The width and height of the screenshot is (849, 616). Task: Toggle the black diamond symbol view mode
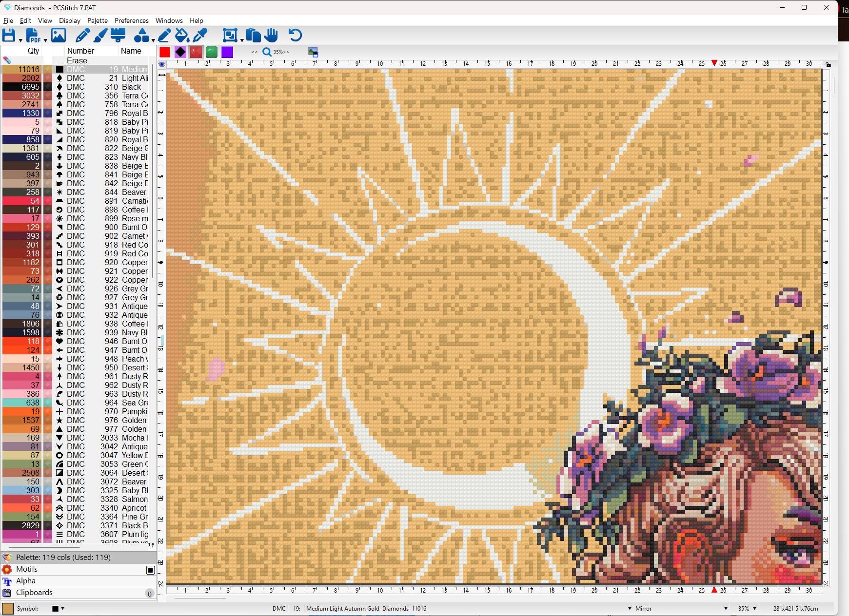point(180,52)
